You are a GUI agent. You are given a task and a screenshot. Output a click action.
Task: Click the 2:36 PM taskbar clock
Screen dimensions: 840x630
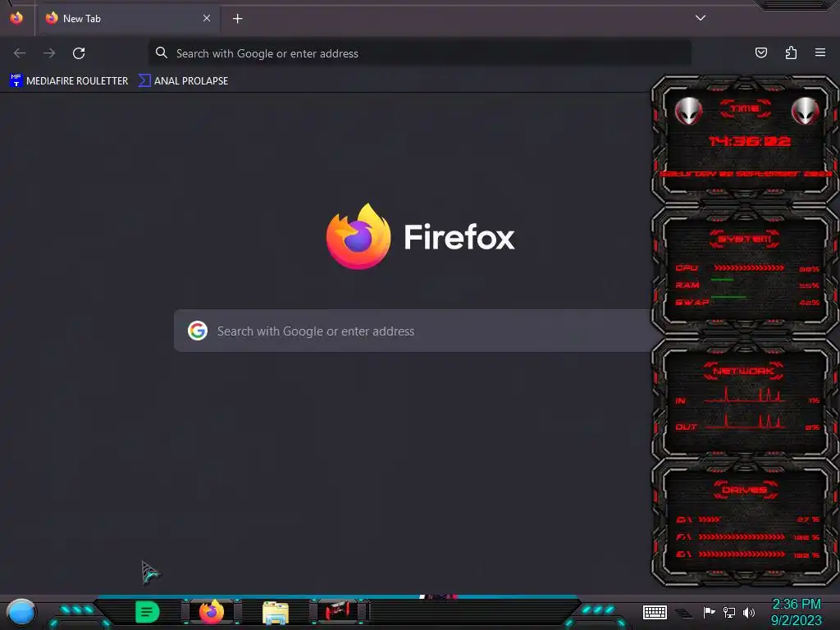[x=796, y=605]
